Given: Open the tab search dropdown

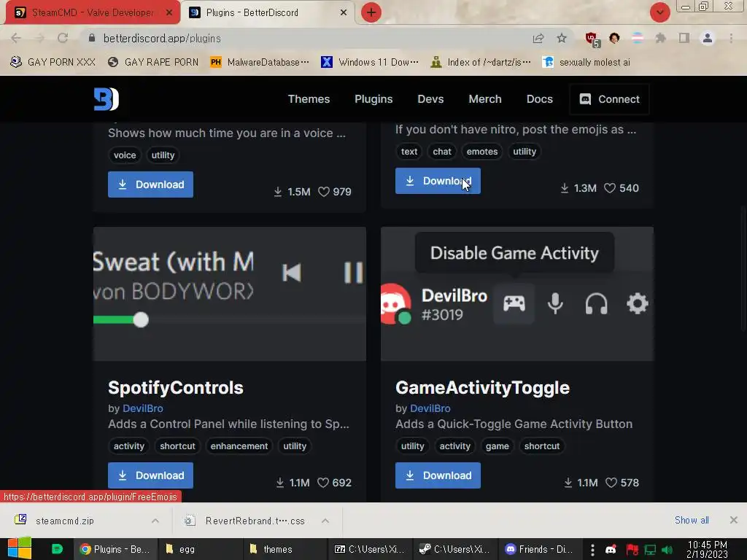Looking at the screenshot, I should pos(659,12).
